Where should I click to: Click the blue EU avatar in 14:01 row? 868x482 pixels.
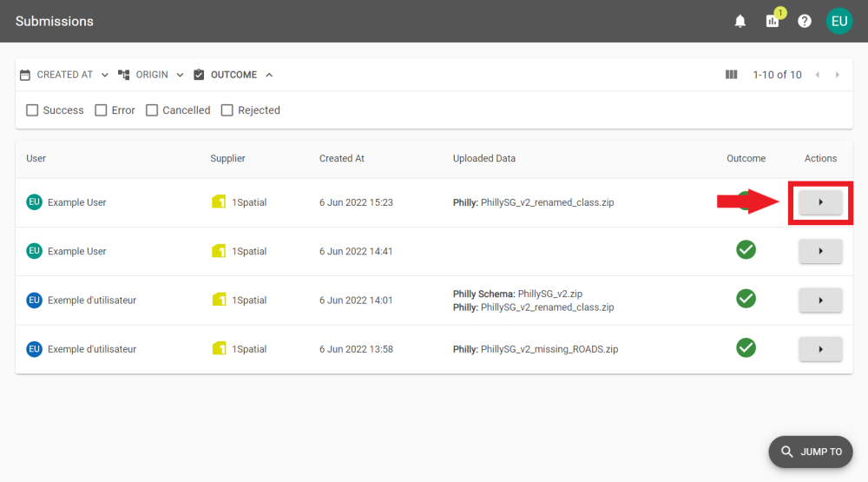coord(35,300)
